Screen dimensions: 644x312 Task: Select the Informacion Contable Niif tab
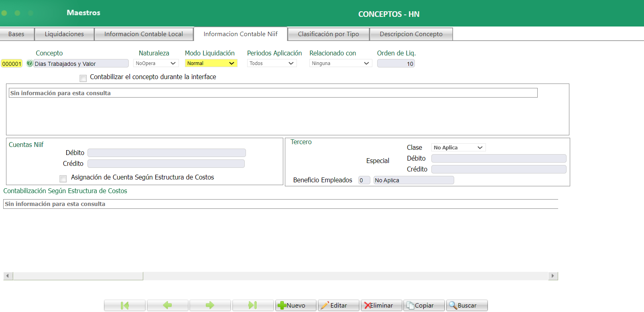click(240, 34)
